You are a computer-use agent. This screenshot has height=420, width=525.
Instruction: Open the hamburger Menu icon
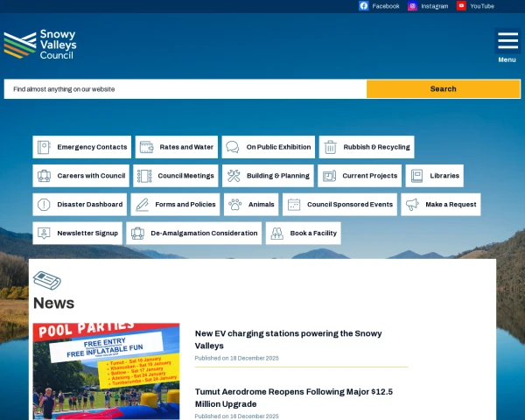click(x=507, y=41)
